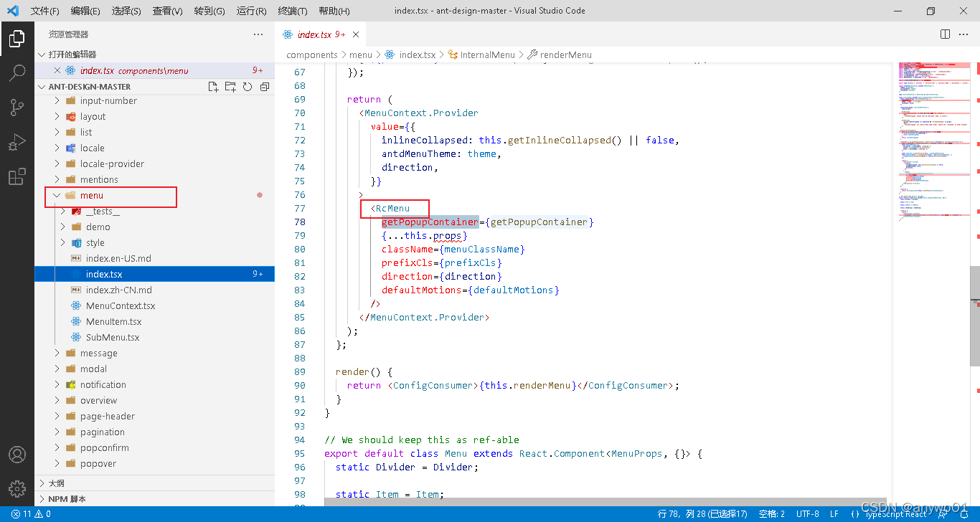
Task: Change encoding via UTF-8 status item
Action: (807, 514)
